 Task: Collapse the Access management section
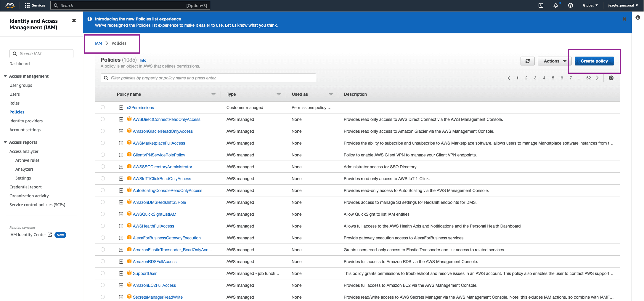[5, 76]
